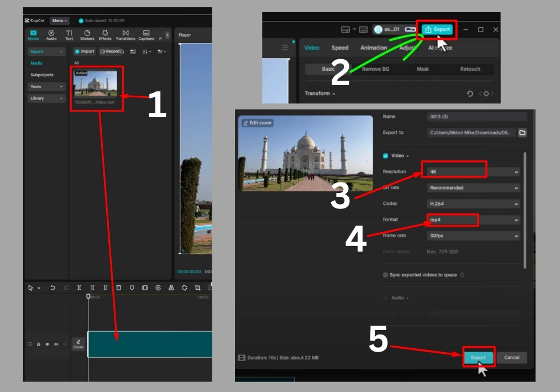Open the Effects tool panel
Image resolution: width=560 pixels, height=392 pixels.
(105, 35)
